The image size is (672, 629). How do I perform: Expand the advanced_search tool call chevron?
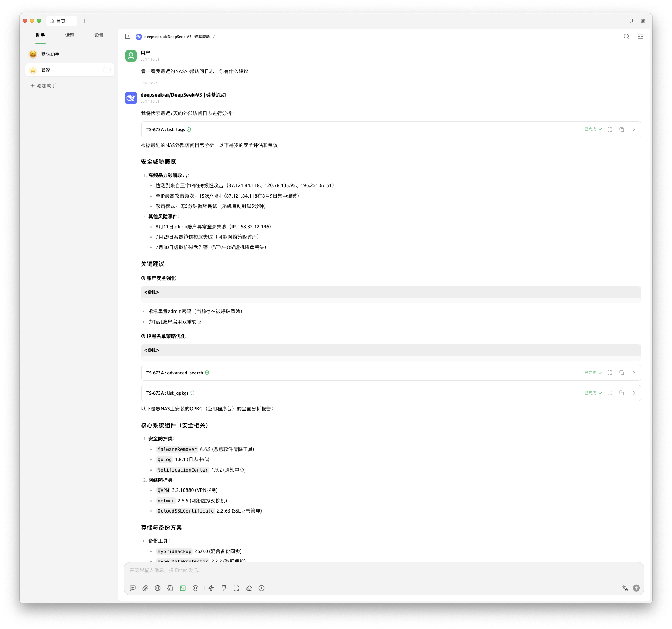pos(634,373)
